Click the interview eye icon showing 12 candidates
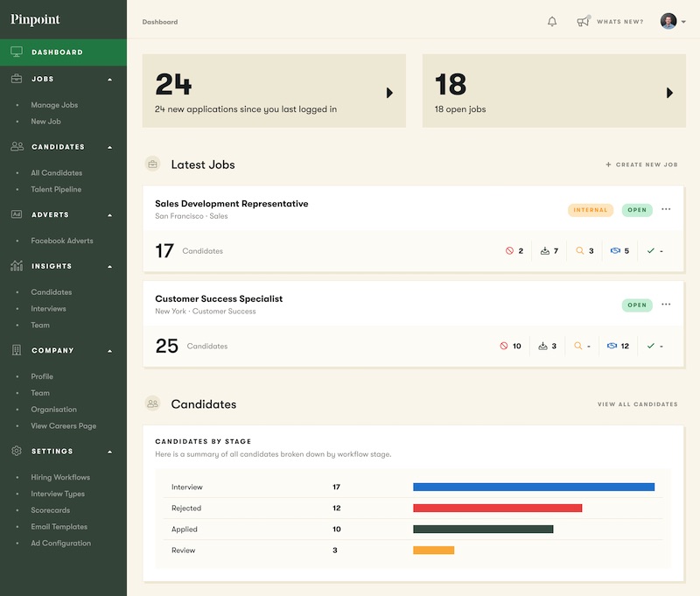 [x=614, y=346]
